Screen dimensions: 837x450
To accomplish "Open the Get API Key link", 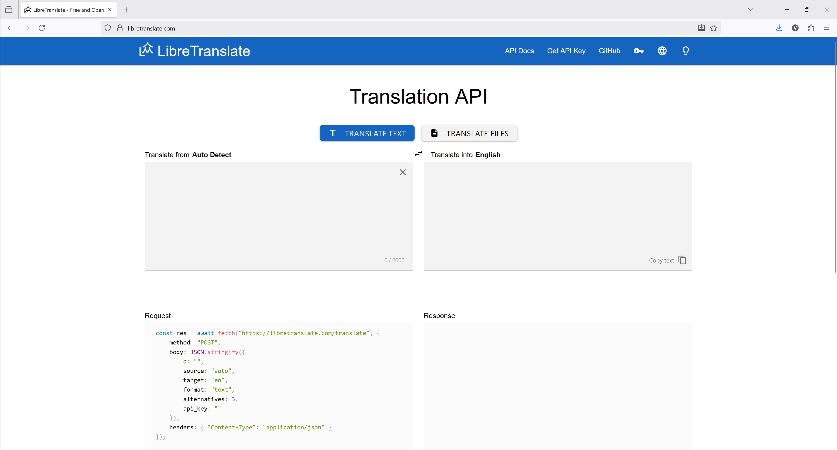I will pyautogui.click(x=566, y=51).
